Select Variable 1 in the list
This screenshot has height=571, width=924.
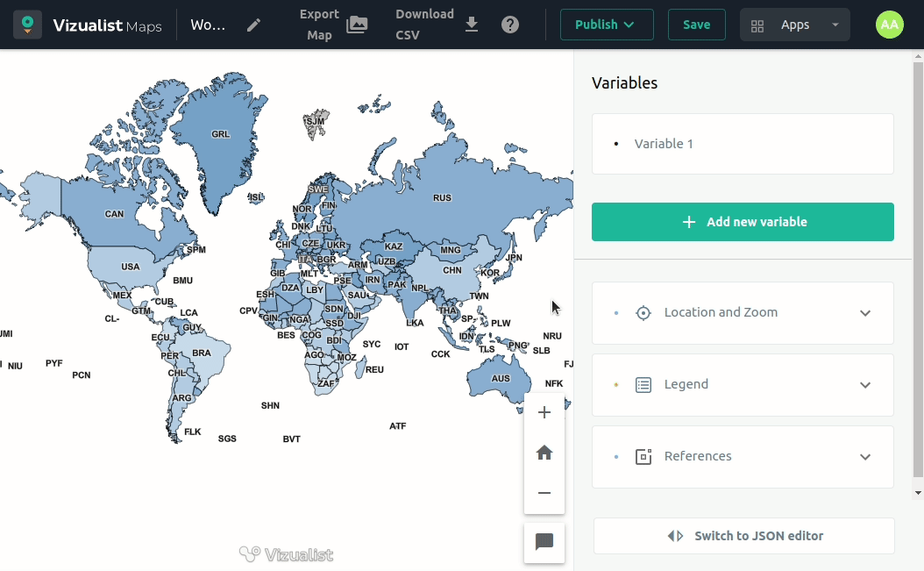coord(664,144)
